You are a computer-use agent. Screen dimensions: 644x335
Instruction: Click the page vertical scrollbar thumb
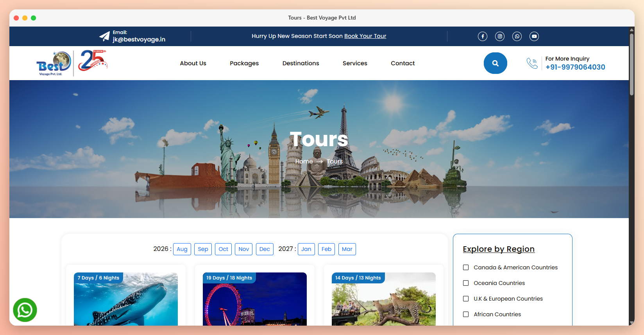coord(631,64)
